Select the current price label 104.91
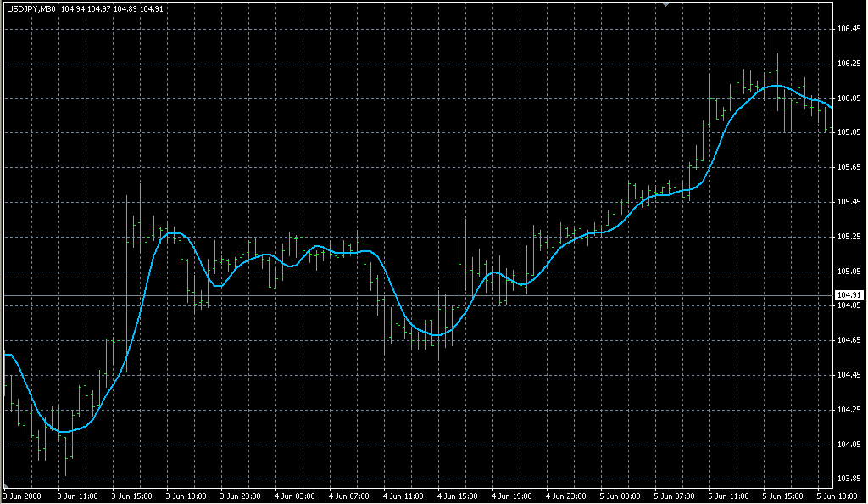868x504 pixels. [848, 295]
